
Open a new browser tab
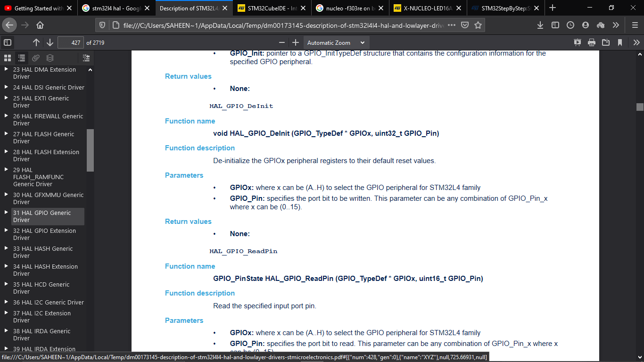click(553, 8)
